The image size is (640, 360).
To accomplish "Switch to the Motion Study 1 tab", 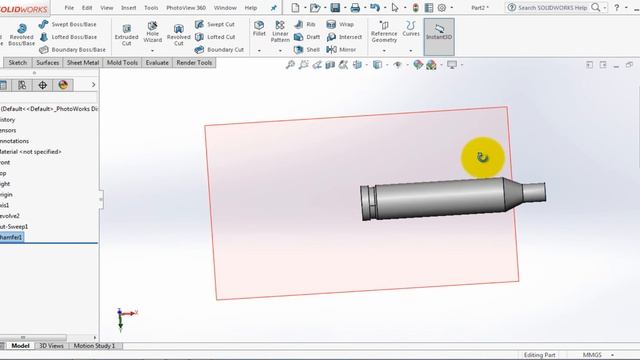I will pos(94,346).
